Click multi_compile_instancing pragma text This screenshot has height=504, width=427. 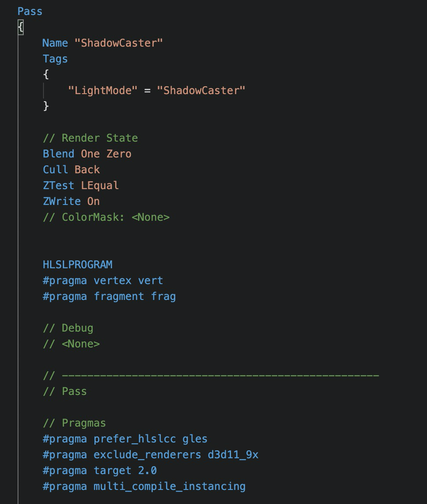169,486
